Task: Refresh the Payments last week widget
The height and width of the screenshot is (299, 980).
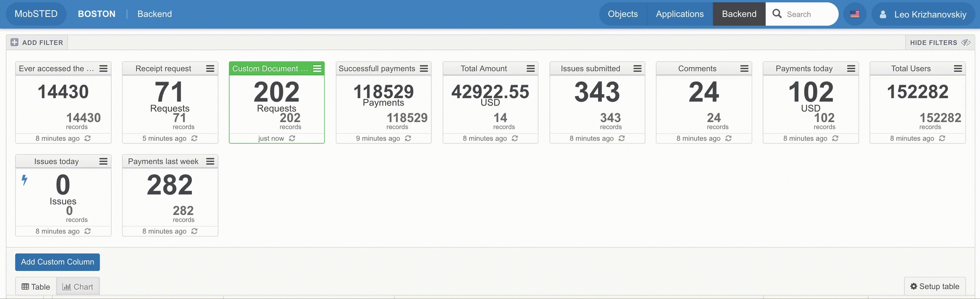Action: pyautogui.click(x=194, y=231)
